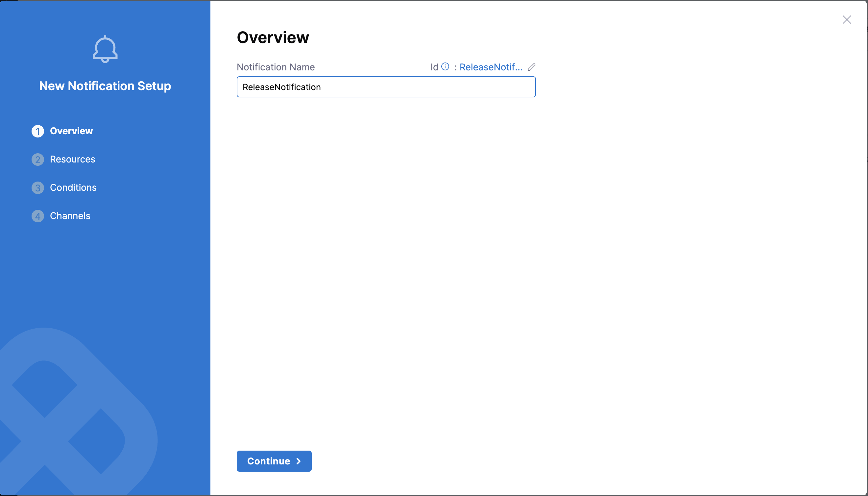The width and height of the screenshot is (868, 496).
Task: Open the Conditions step
Action: pos(64,188)
